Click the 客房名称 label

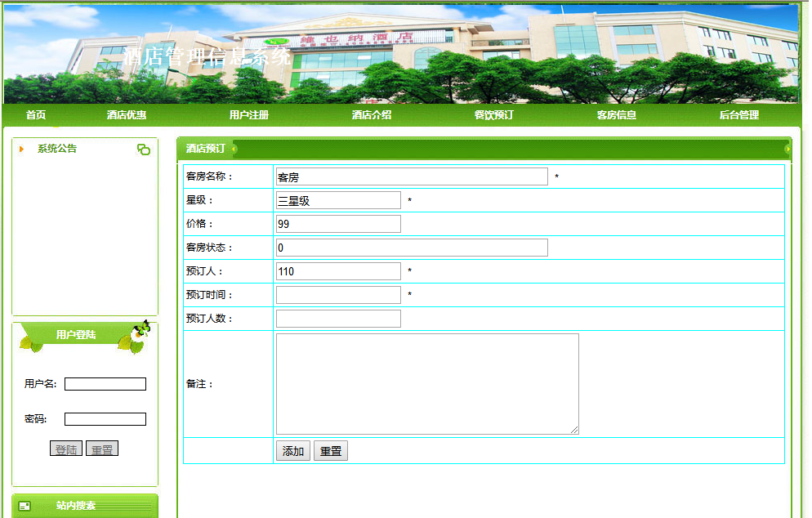point(210,176)
